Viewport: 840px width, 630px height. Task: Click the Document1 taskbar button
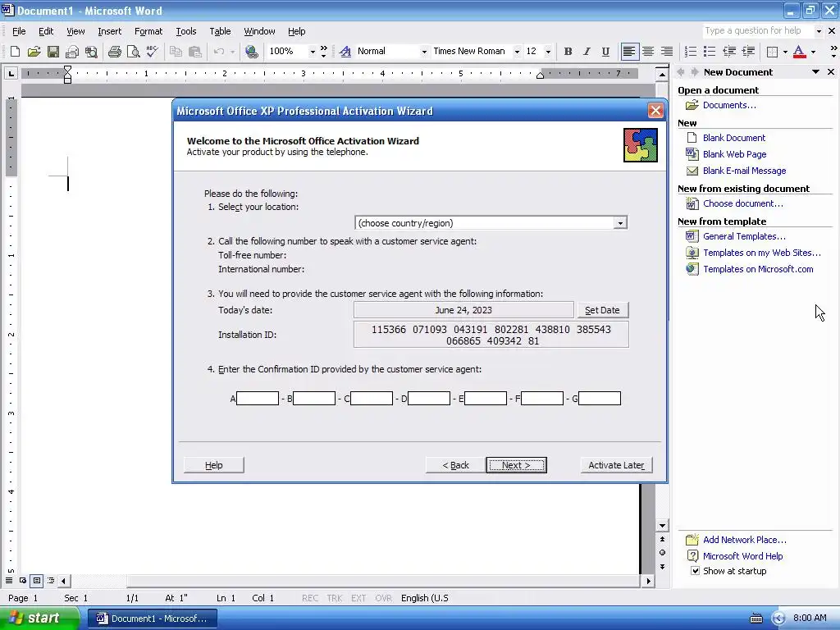[x=152, y=619]
